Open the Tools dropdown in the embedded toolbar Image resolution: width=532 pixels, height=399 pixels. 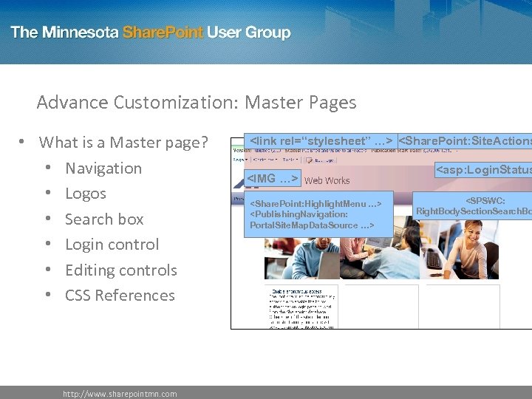[x=290, y=160]
